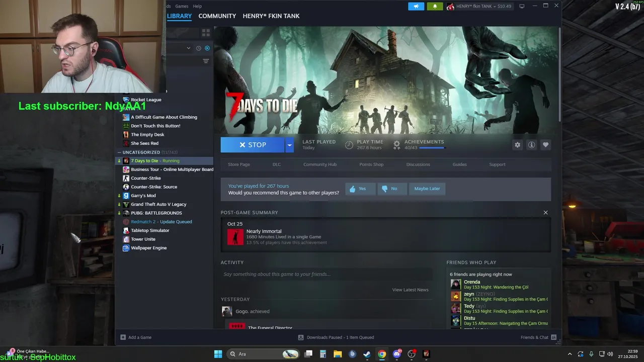Sort library by recent activity clock icon
644x362 pixels.
click(x=198, y=48)
